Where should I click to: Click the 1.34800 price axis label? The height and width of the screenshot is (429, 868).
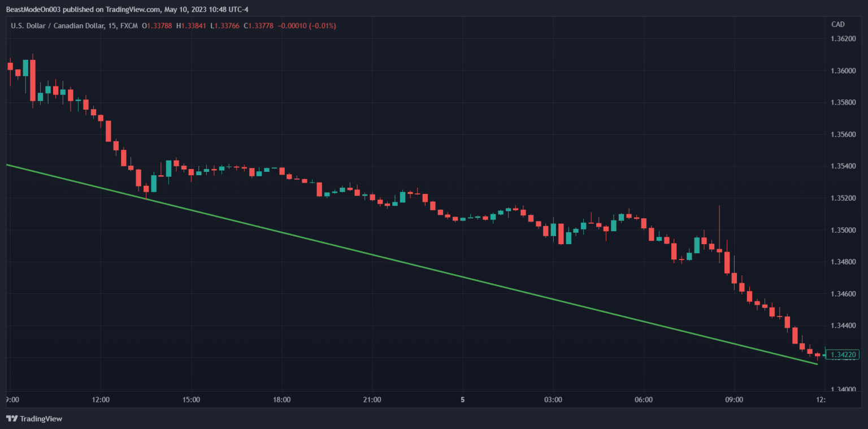click(x=842, y=262)
